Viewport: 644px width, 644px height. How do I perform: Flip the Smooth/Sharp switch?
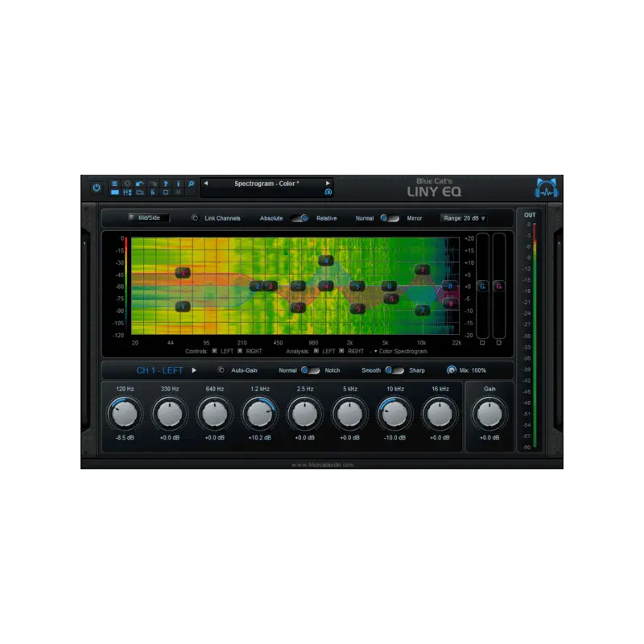(x=394, y=370)
